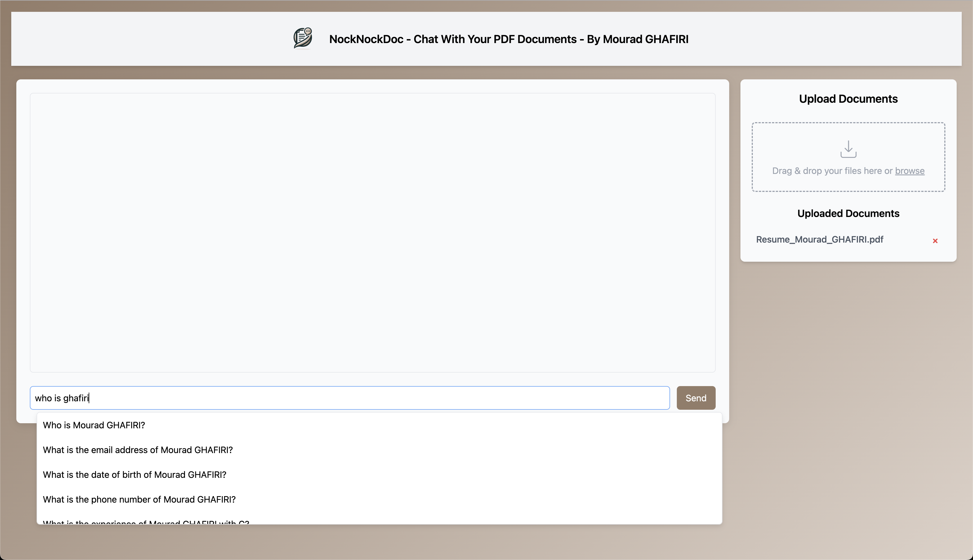Click the upload arrow icon in dropzone
This screenshot has width=973, height=560.
click(848, 149)
